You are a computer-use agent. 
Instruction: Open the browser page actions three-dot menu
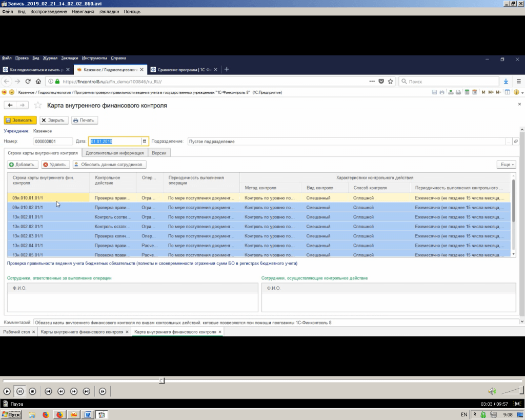click(372, 82)
